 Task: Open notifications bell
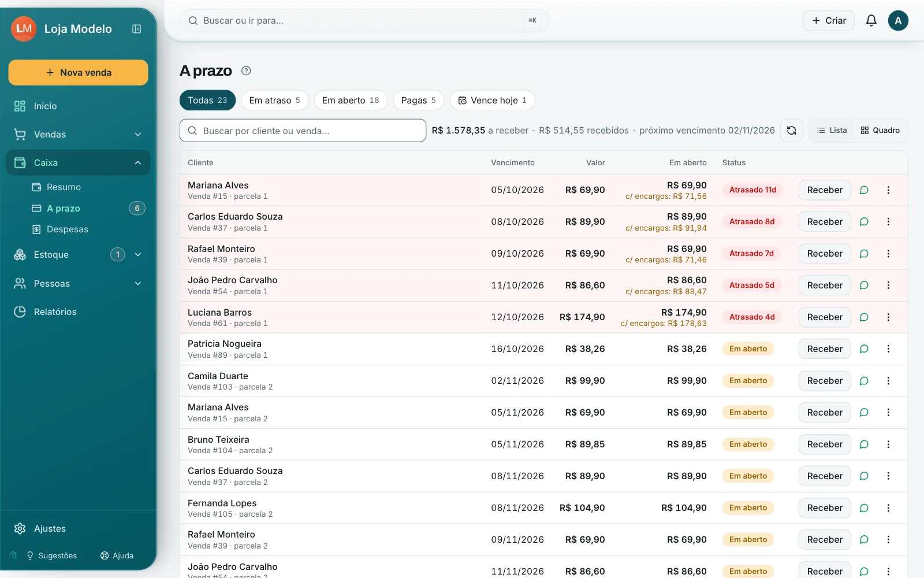[871, 21]
